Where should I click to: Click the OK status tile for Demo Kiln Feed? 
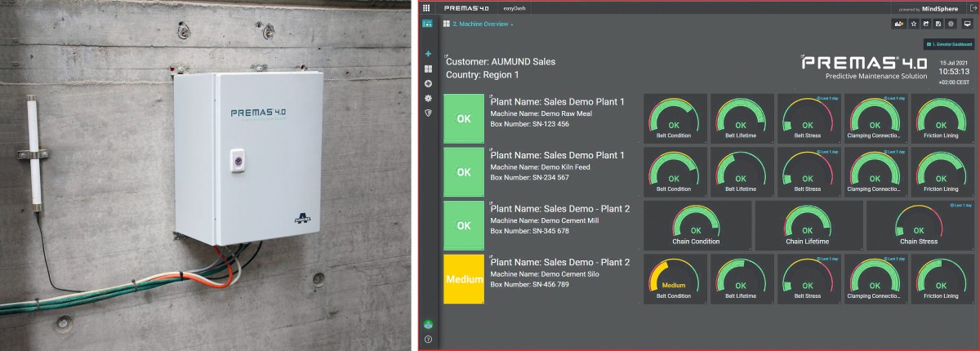464,172
